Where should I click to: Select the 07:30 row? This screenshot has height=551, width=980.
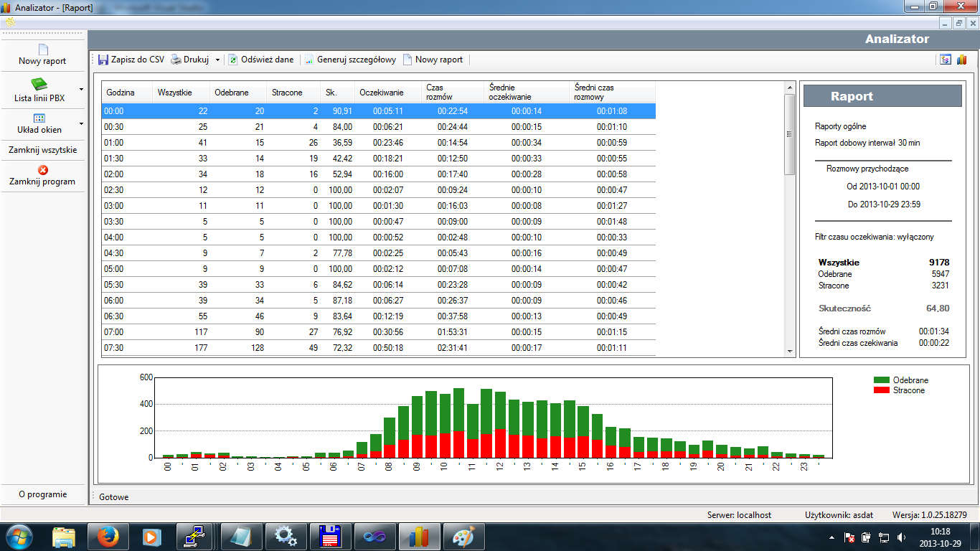tap(379, 348)
